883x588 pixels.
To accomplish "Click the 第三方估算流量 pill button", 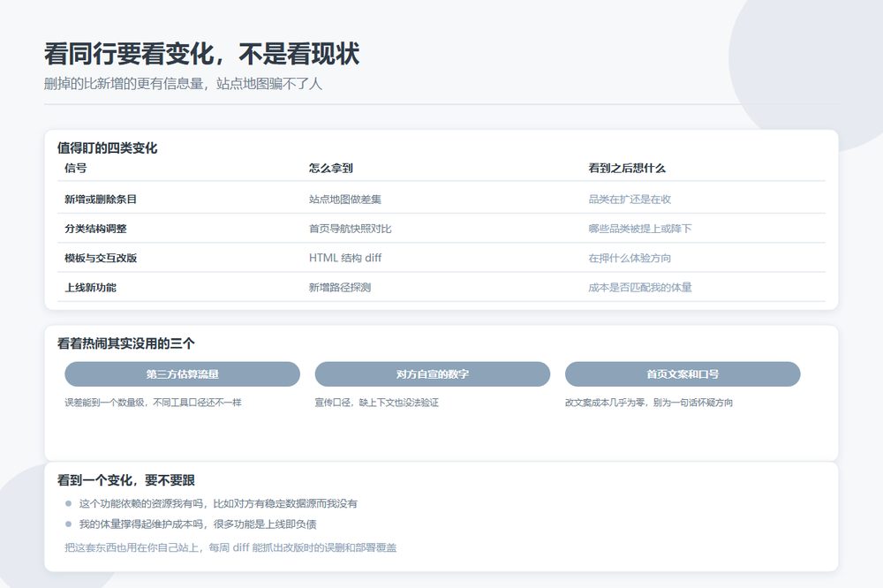I will 182,374.
